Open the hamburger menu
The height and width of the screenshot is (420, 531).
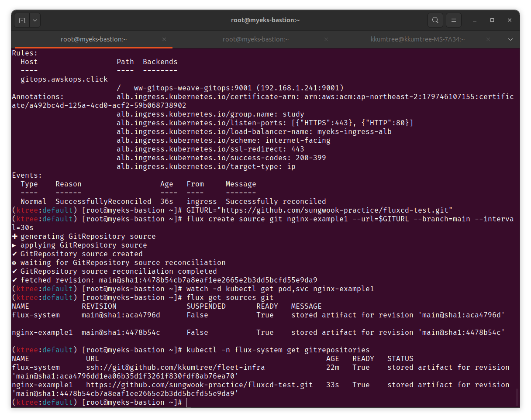[x=454, y=20]
